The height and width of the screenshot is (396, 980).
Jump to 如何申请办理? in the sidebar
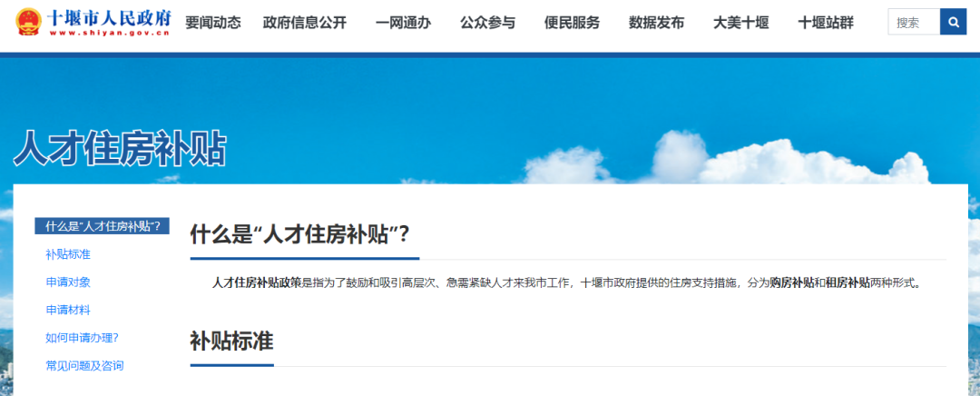[82, 338]
